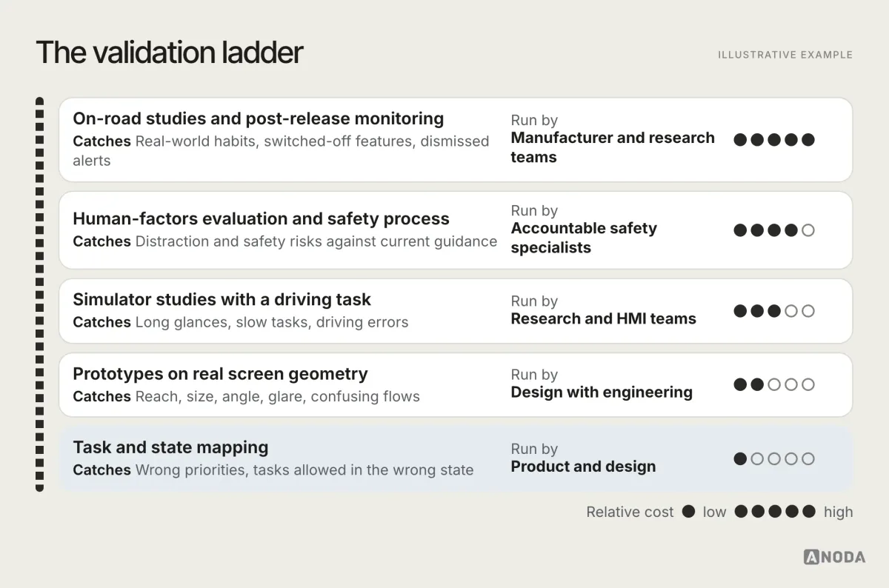Click the two-dot cost rating for Prototypes
Screen dimensions: 889x588
(774, 384)
